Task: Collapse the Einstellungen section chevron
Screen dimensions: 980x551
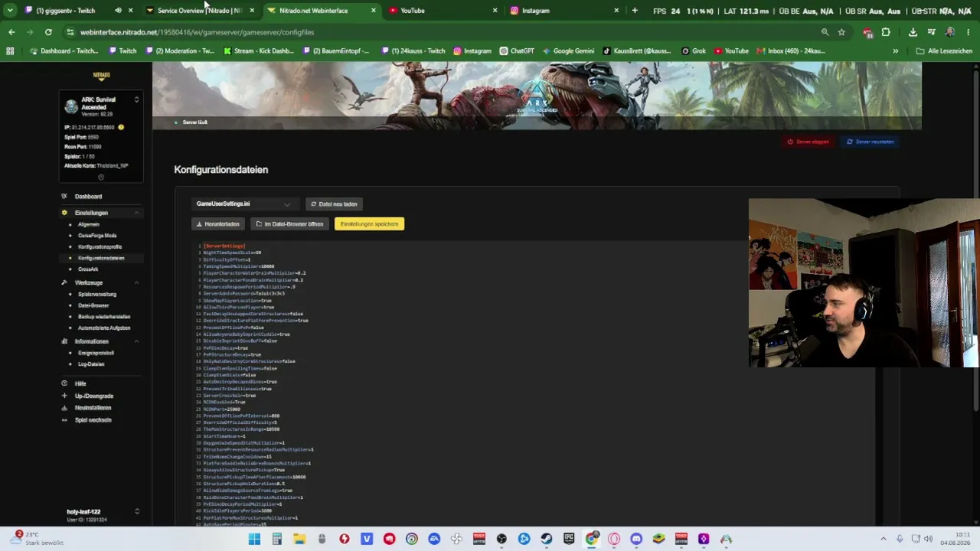Action: click(x=136, y=213)
